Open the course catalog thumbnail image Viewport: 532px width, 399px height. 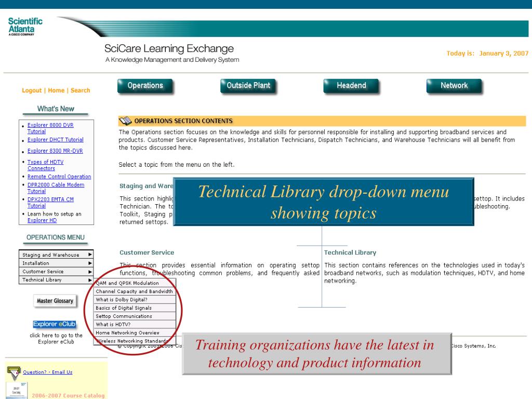click(17, 391)
